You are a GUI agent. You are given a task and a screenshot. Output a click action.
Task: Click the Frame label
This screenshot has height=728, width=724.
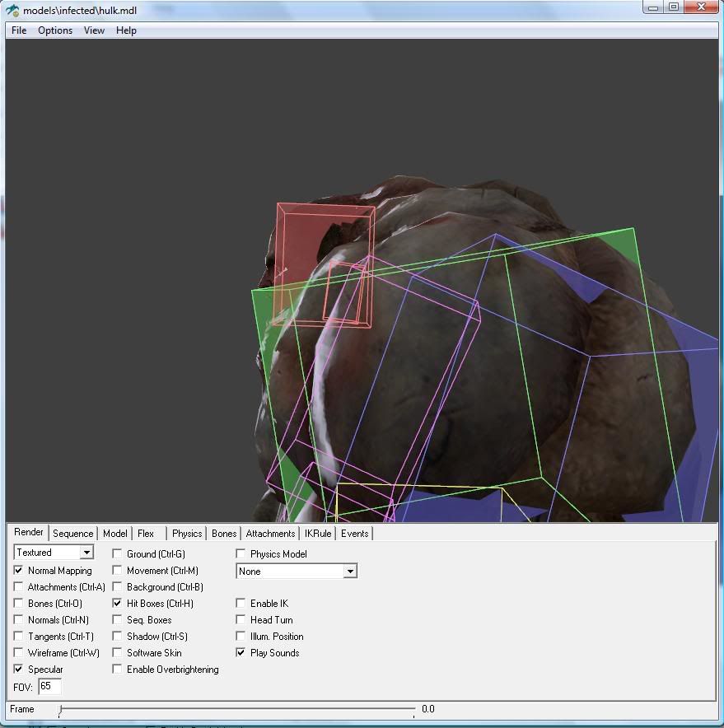coord(21,709)
